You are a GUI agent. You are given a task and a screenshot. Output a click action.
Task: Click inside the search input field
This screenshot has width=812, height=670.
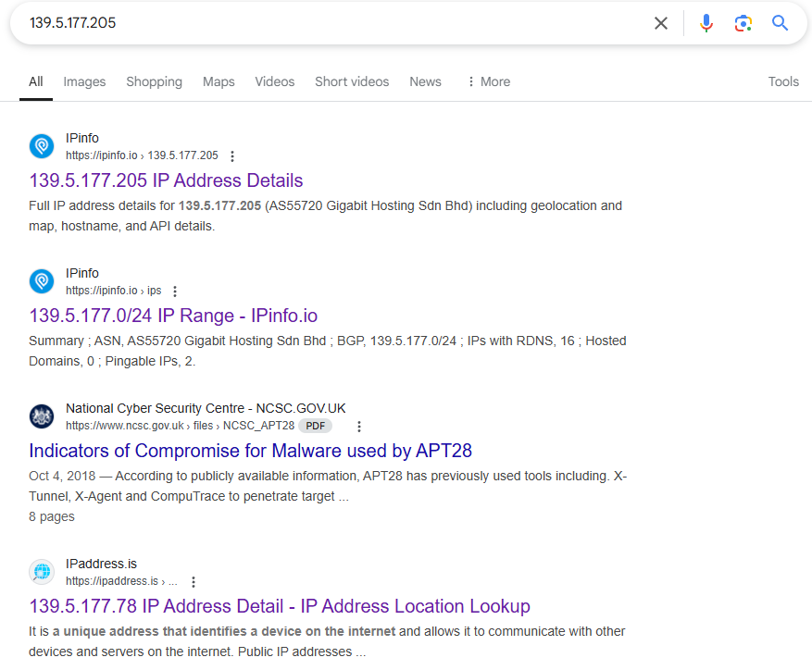tap(324, 23)
